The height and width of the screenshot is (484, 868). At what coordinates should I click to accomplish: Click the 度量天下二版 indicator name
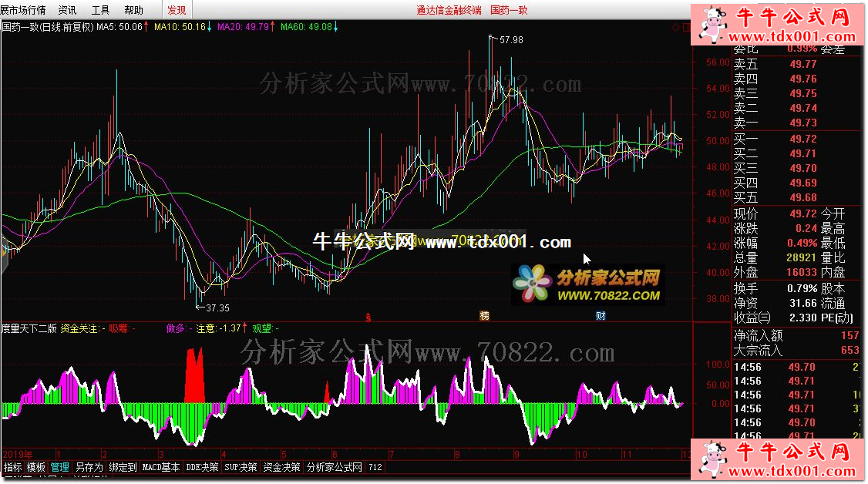click(x=29, y=328)
